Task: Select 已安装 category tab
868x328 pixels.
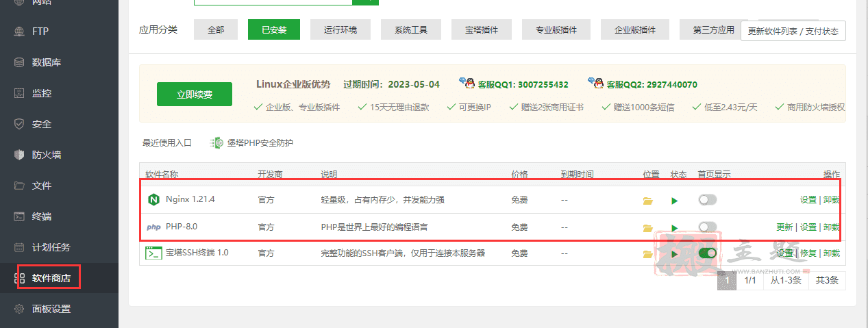Action: tap(274, 29)
